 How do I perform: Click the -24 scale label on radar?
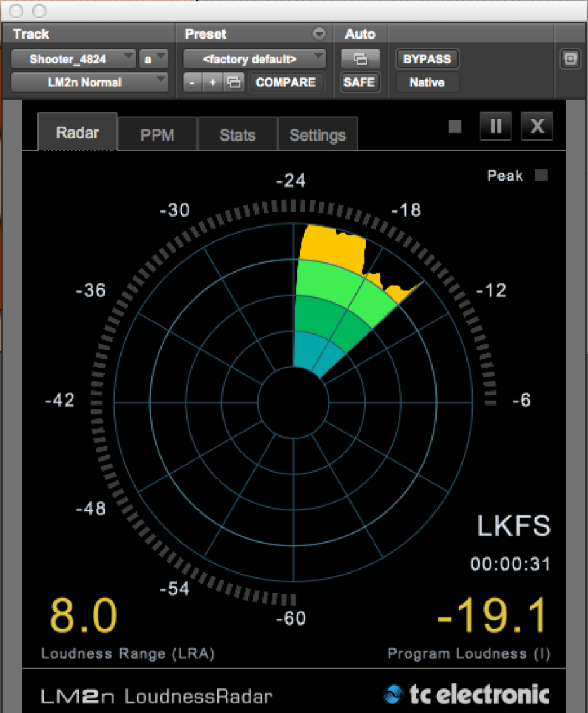coord(291,181)
